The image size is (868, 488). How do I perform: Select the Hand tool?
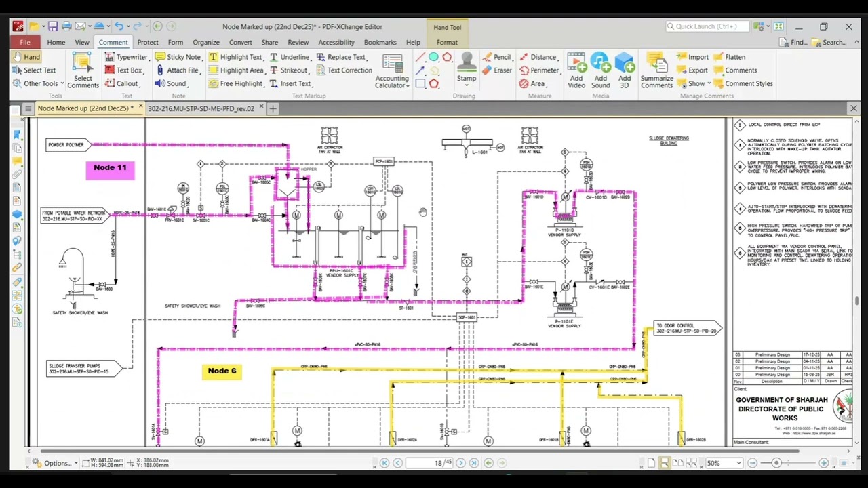click(x=26, y=57)
